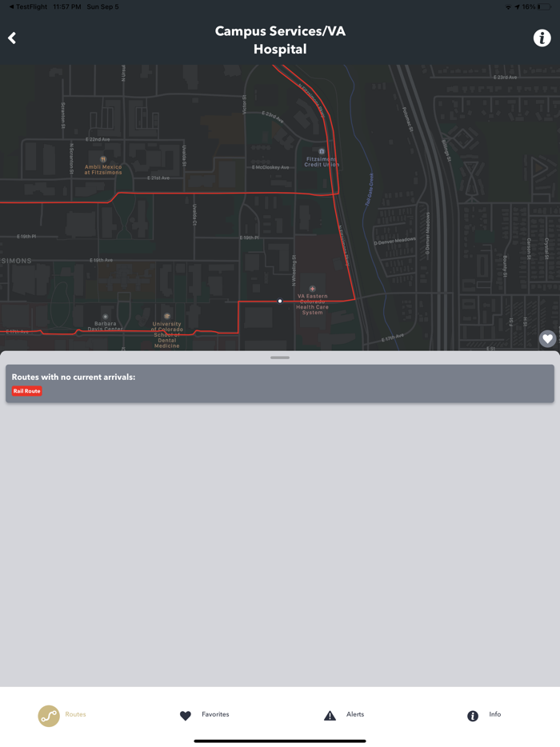Screen dimensions: 560x747
Task: Tap the E 19th Ave street label
Action: 101,260
